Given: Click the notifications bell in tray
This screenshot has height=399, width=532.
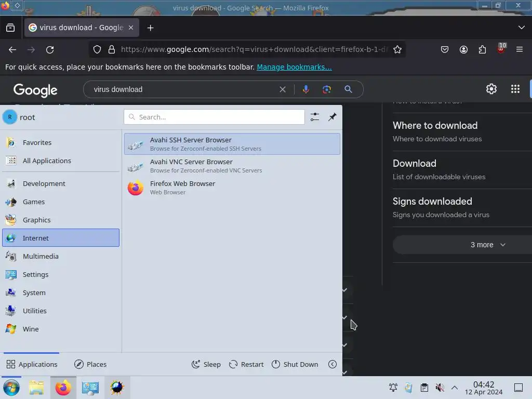Looking at the screenshot, I should [x=393, y=388].
